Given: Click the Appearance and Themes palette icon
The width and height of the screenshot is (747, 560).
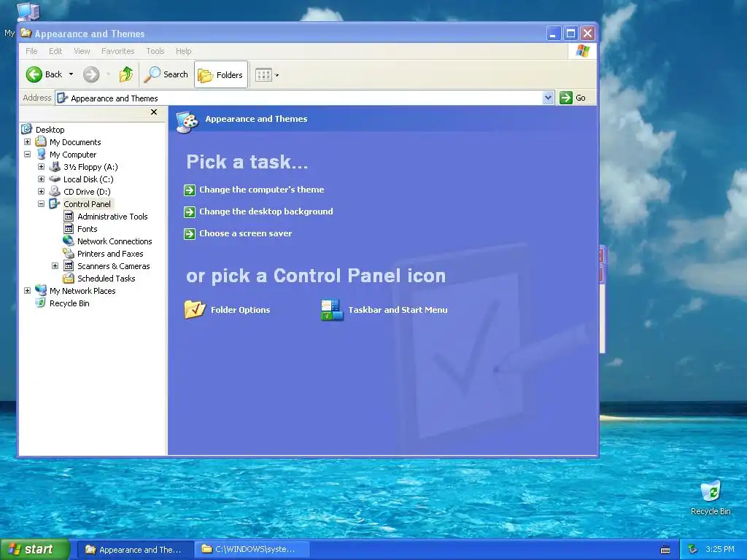Looking at the screenshot, I should 187,122.
